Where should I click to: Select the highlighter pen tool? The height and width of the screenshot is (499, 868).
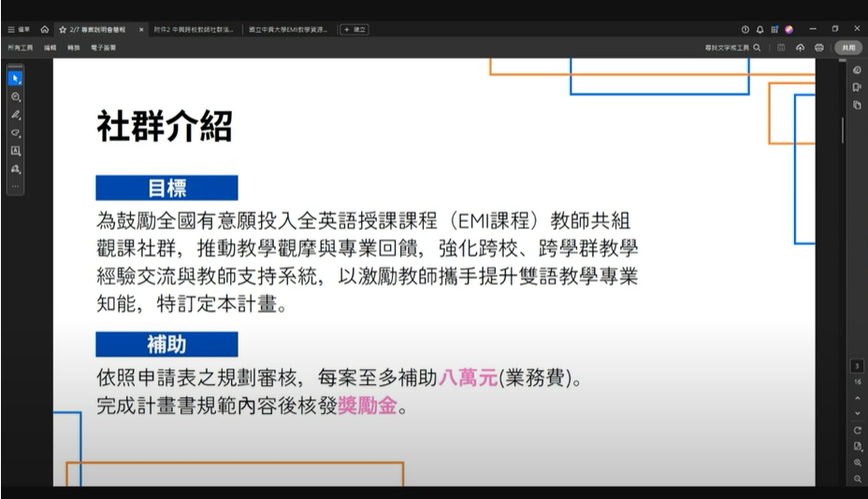[16, 115]
